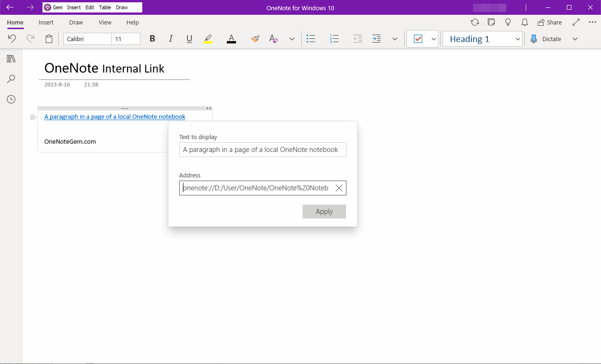Expand the Dictate options arrow
The width and height of the screenshot is (601, 364).
click(575, 39)
